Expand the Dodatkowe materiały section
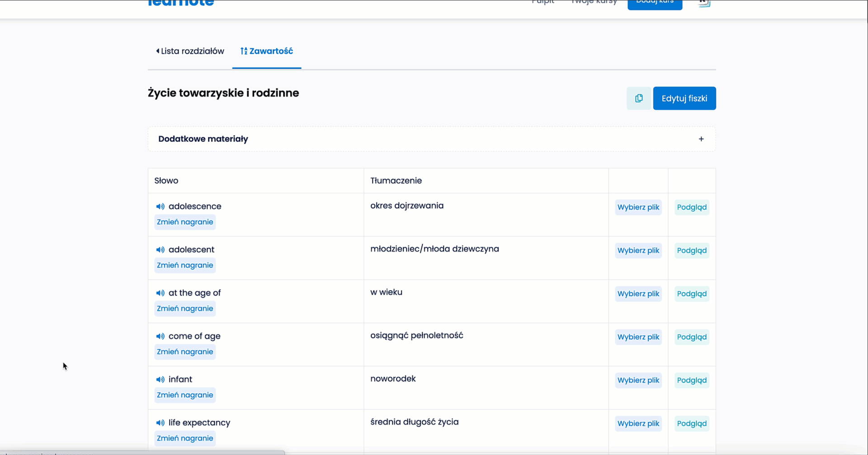This screenshot has width=868, height=455. coord(701,139)
